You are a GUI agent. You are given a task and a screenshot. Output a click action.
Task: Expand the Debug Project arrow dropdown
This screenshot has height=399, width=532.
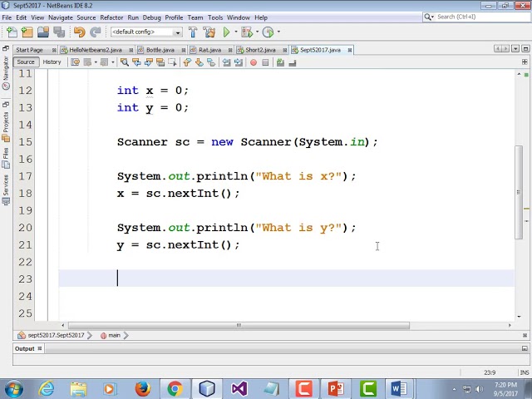257,32
